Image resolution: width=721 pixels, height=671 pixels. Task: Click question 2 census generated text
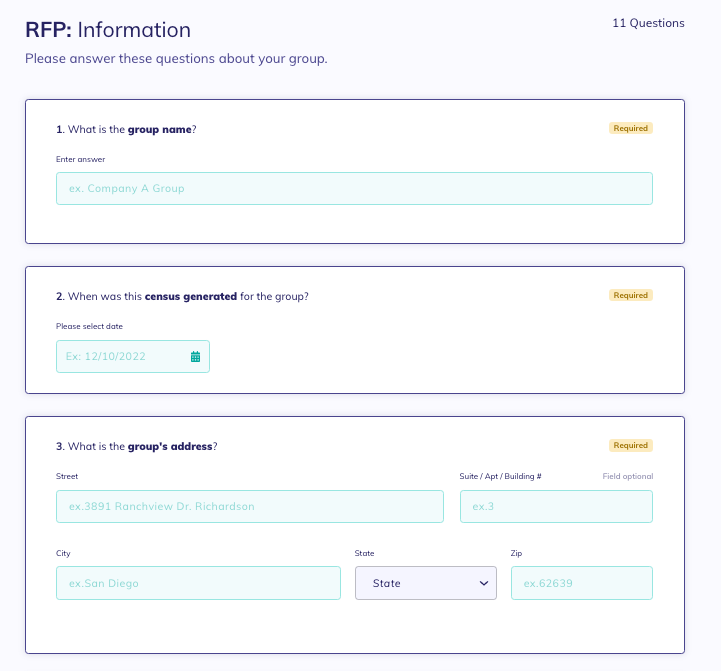point(182,297)
